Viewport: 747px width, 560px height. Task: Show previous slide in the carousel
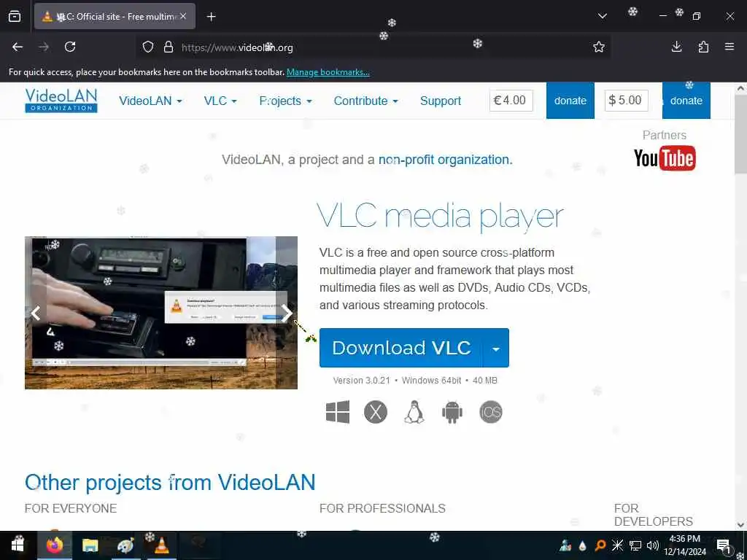click(36, 313)
